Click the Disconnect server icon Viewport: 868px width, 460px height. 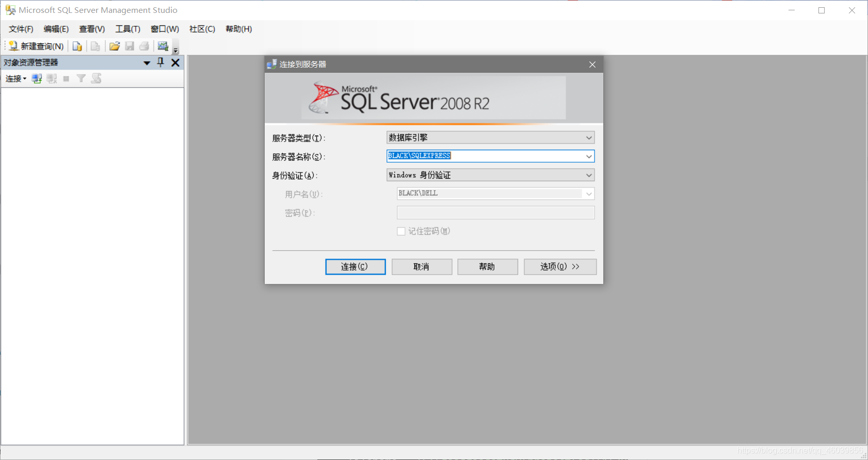click(x=52, y=78)
